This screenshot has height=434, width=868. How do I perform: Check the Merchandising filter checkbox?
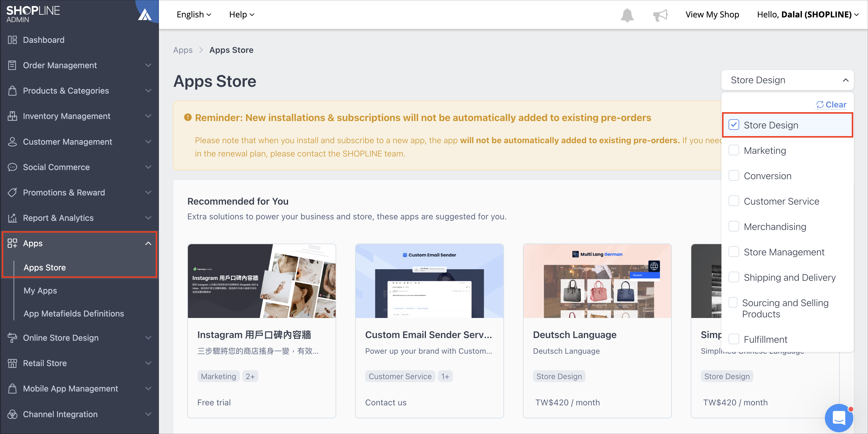[734, 227]
